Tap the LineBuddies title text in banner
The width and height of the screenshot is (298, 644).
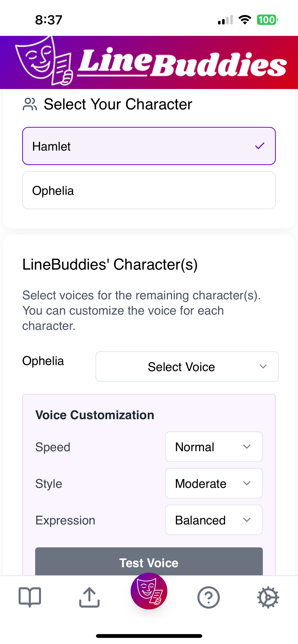[182, 62]
